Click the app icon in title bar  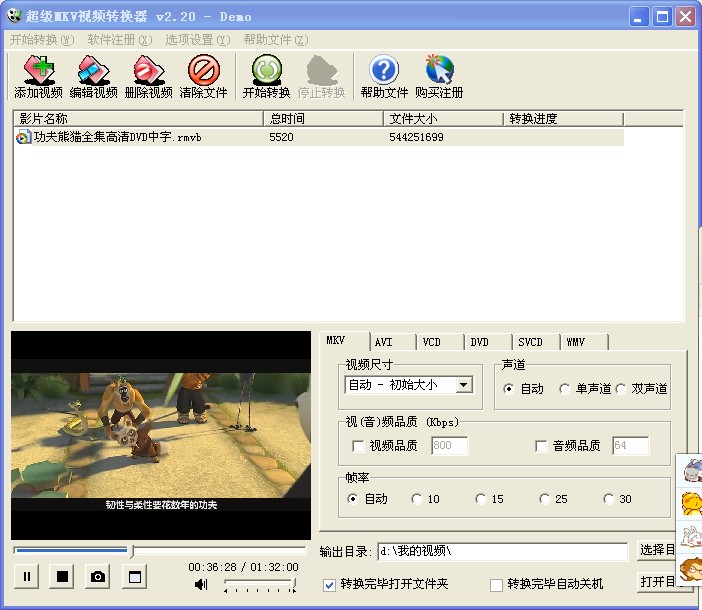(x=14, y=16)
